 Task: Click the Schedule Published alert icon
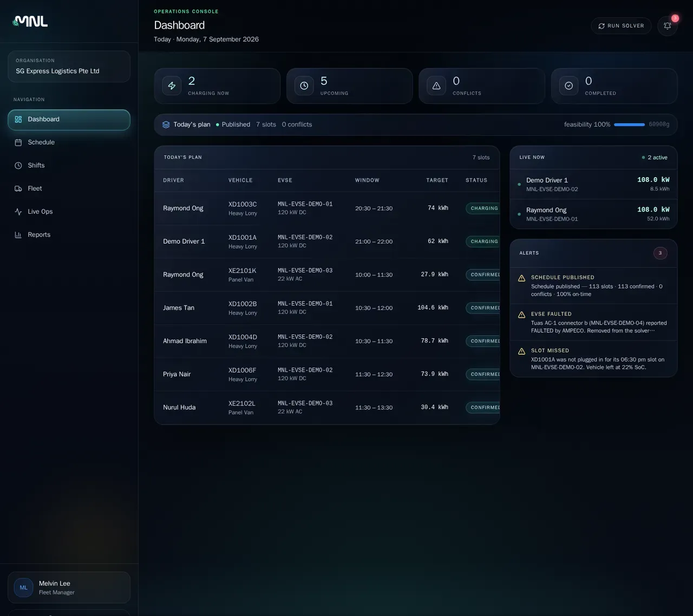point(522,278)
